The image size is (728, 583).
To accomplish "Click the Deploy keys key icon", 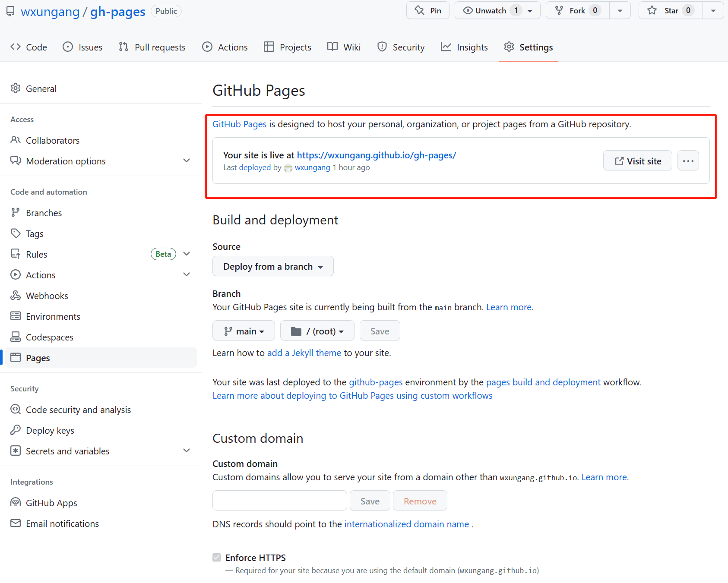I will click(x=16, y=430).
